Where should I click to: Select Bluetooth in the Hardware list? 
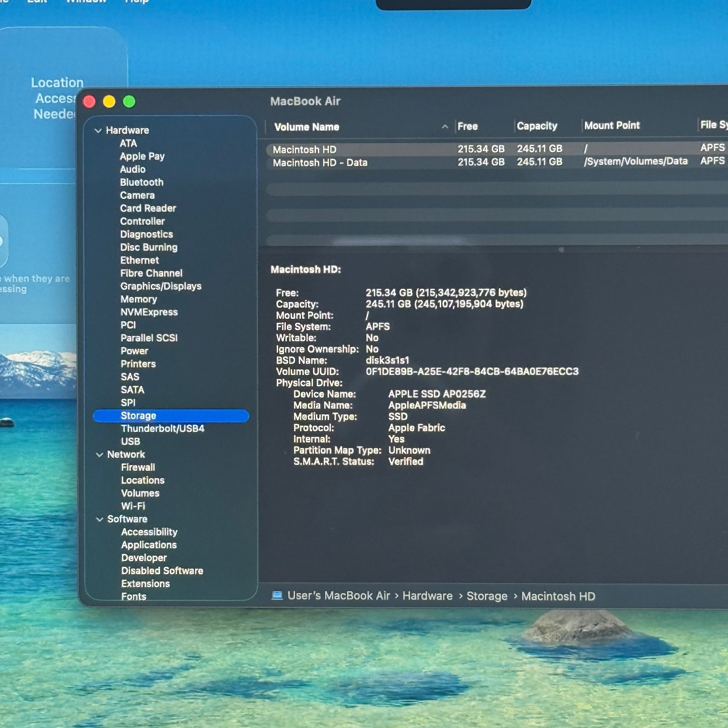142,182
